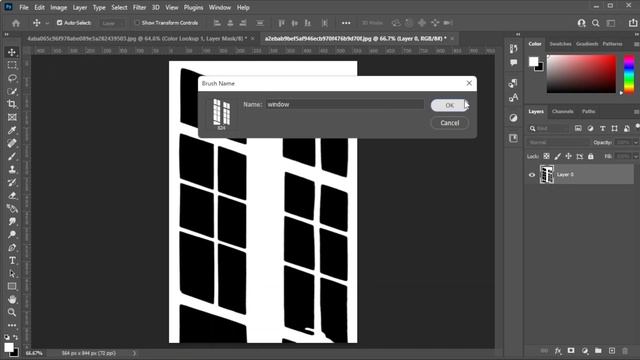Screen dimensions: 640x360
Task: Add a layer mask icon in Layers panel
Action: 571,351
